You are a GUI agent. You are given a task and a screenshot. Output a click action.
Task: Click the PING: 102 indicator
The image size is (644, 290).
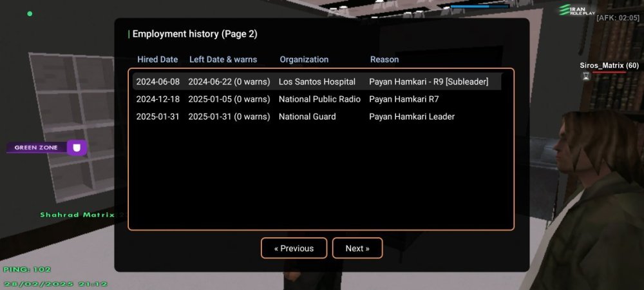26,269
